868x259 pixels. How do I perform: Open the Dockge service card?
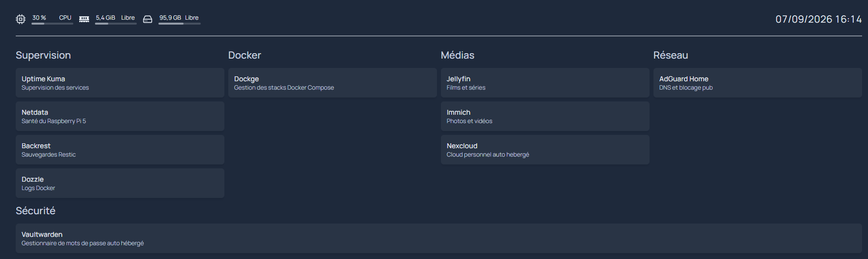(x=333, y=83)
